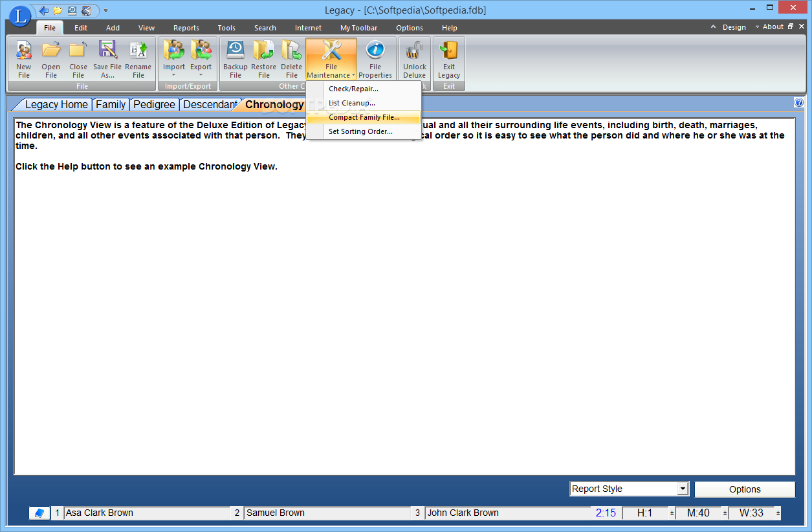Screen dimensions: 812x532
Task: Open the View ribbon tab
Action: pyautogui.click(x=147, y=28)
